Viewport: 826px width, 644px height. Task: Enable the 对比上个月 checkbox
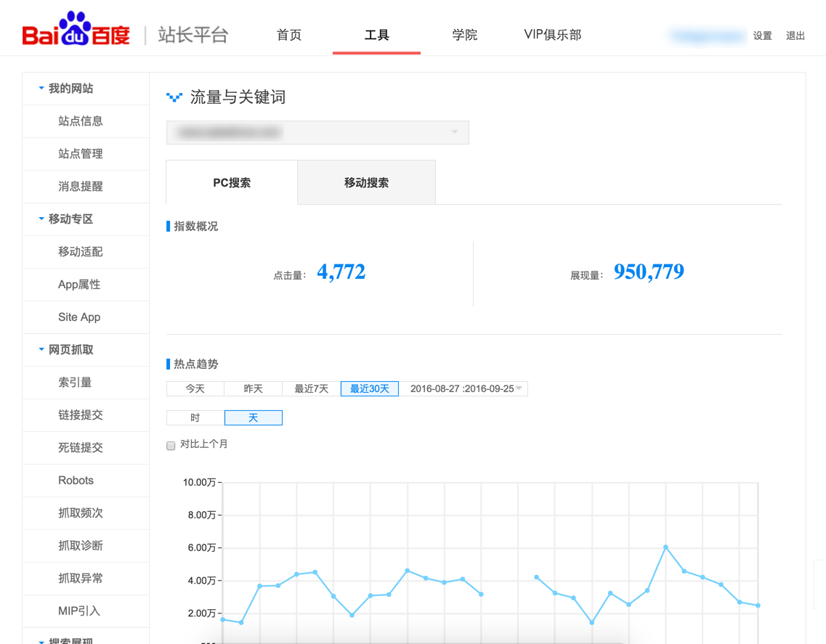pos(171,446)
